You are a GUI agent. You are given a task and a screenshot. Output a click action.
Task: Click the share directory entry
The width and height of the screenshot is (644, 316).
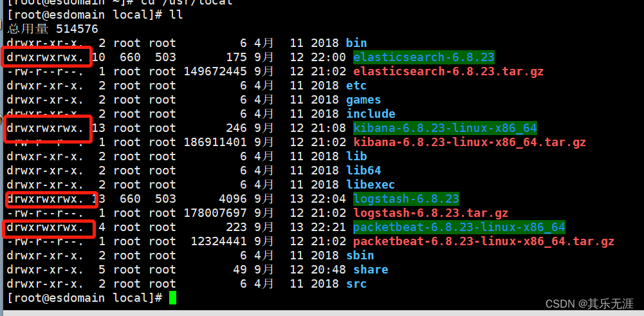(371, 270)
